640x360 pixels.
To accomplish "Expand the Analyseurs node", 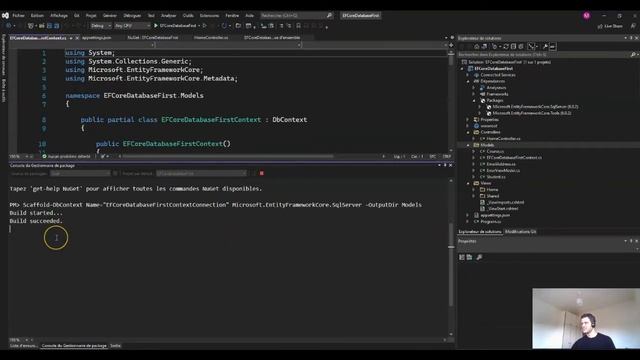I will point(474,88).
